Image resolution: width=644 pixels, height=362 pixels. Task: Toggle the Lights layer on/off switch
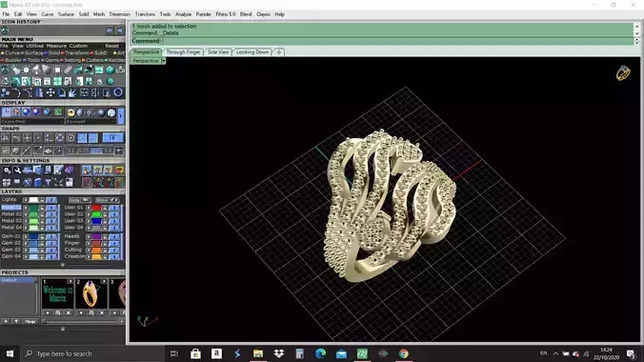[51, 200]
